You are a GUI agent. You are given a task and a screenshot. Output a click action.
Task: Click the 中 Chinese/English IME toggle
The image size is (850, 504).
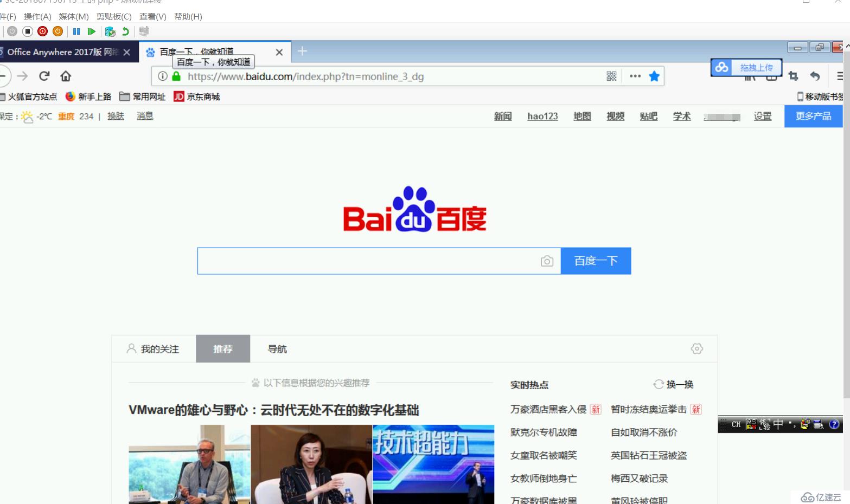(778, 424)
